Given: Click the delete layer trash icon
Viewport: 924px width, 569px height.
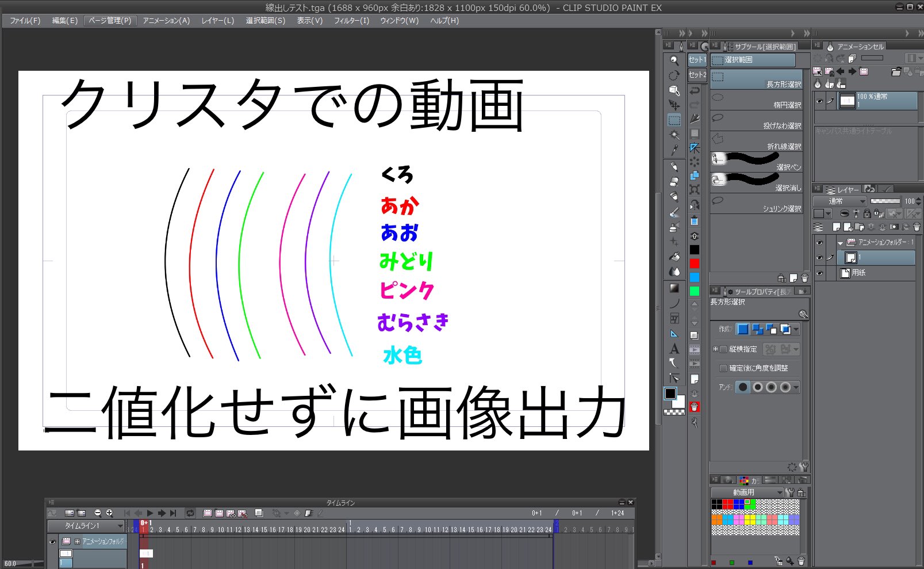Looking at the screenshot, I should point(917,227).
